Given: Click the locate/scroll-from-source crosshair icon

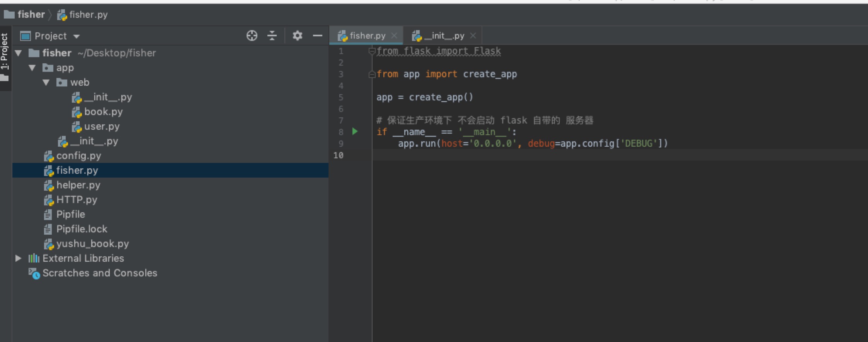Looking at the screenshot, I should (252, 36).
